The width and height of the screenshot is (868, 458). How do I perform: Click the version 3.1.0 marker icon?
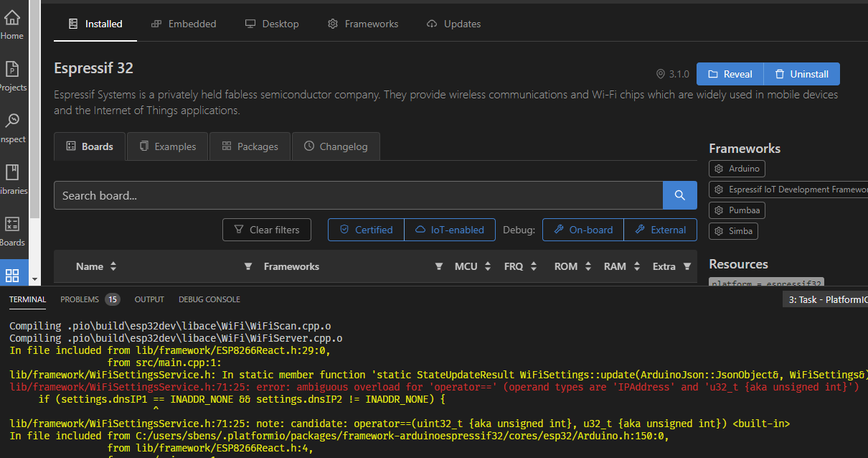pos(661,74)
